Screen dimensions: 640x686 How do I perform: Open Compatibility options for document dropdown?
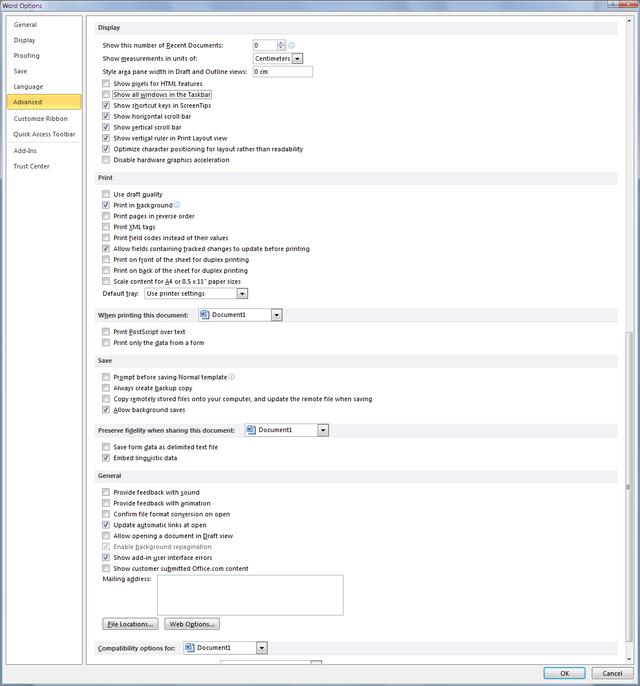(x=261, y=648)
